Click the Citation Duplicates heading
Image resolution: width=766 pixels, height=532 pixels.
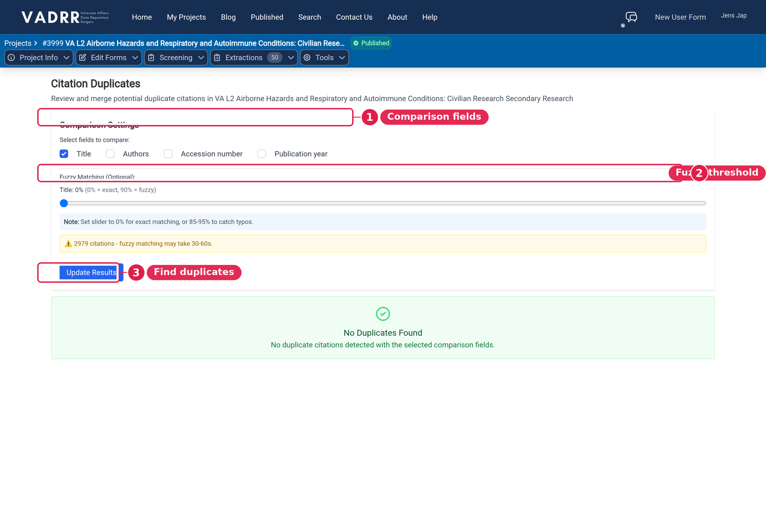(96, 84)
